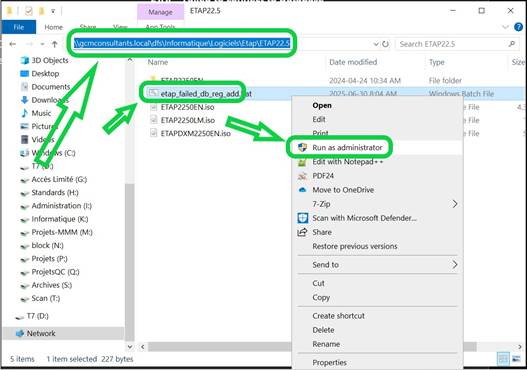Image resolution: width=527 pixels, height=370 pixels.
Task: Expand the ribbon using the chevron
Action: point(505,27)
